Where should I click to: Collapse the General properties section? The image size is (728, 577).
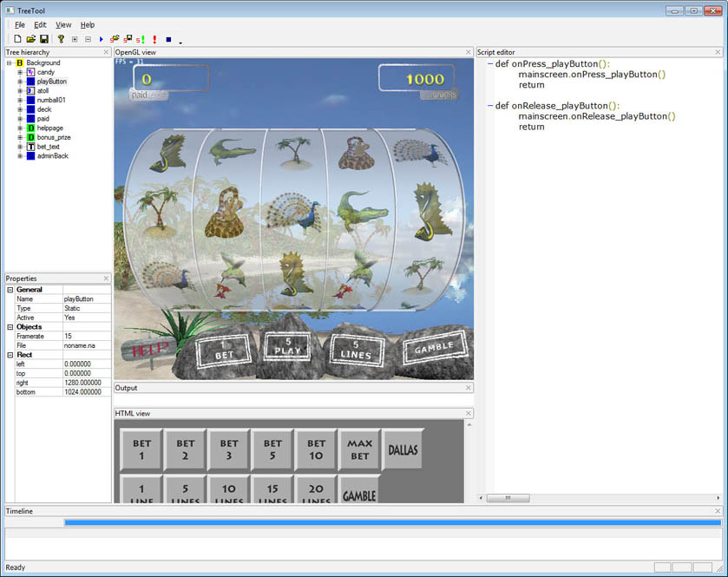coord(10,289)
